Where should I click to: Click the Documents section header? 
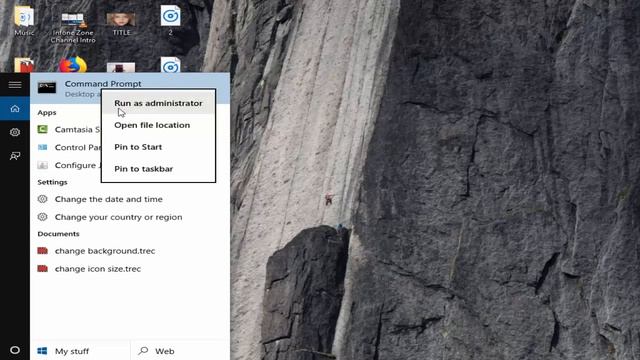(58, 234)
